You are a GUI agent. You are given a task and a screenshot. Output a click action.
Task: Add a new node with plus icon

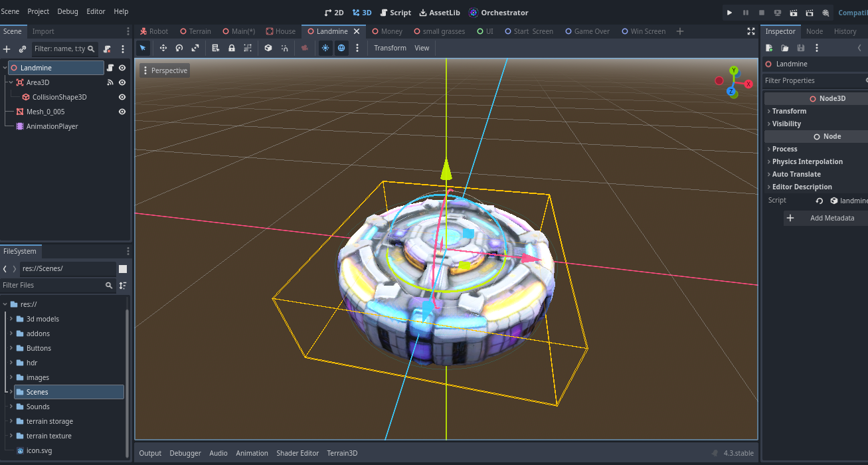7,49
